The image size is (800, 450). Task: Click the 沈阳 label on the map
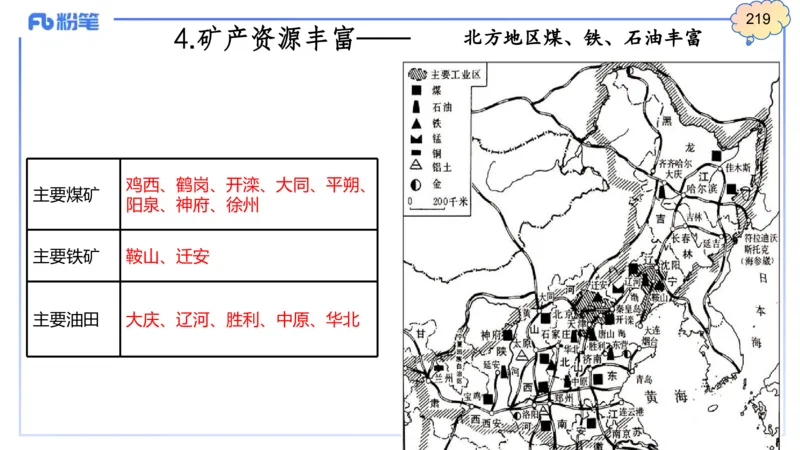tap(670, 265)
